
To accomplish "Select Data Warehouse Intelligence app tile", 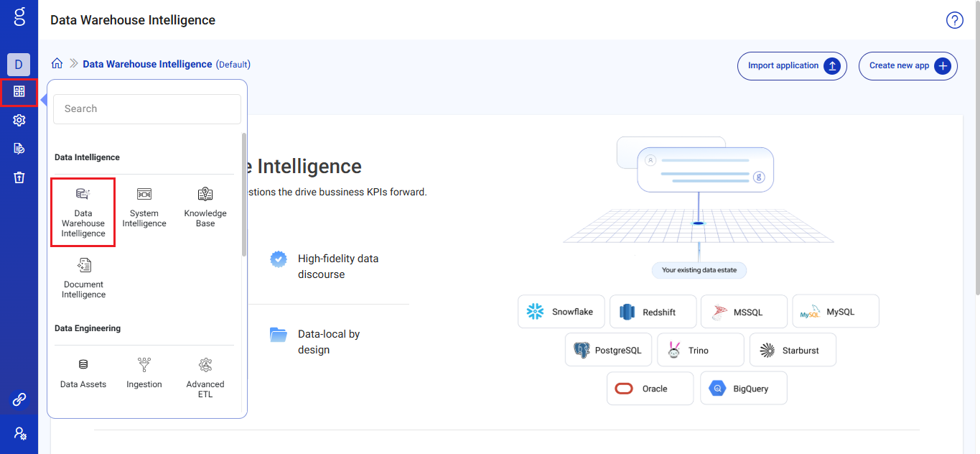I will 83,213.
